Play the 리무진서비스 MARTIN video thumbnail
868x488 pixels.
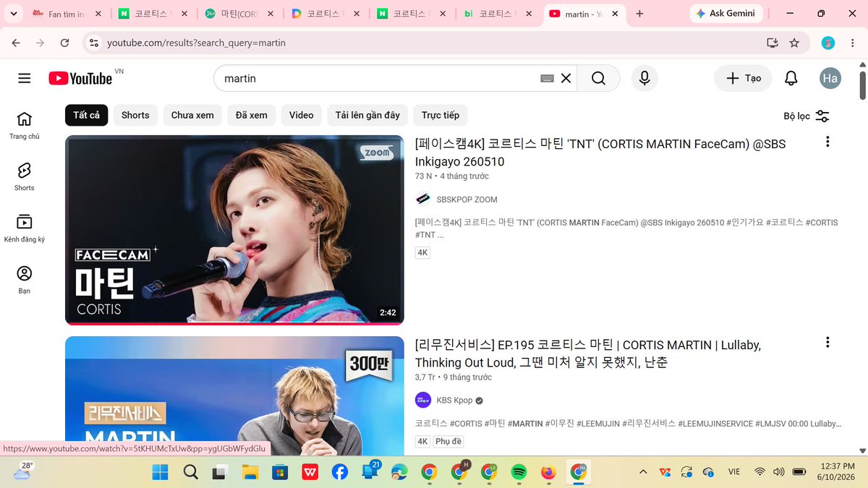click(x=234, y=395)
